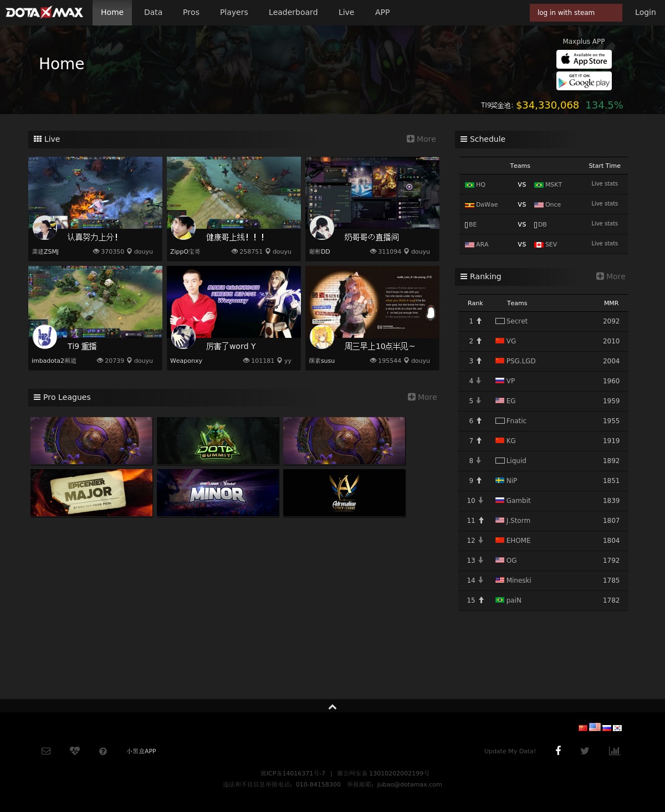Click the ZSMJ streamer avatar

tap(45, 228)
